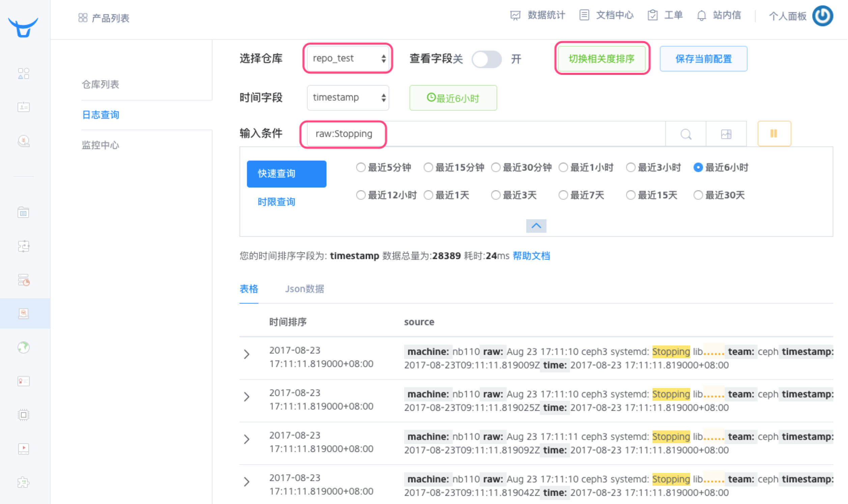Open 仓库列表 in the side menu

(x=101, y=84)
